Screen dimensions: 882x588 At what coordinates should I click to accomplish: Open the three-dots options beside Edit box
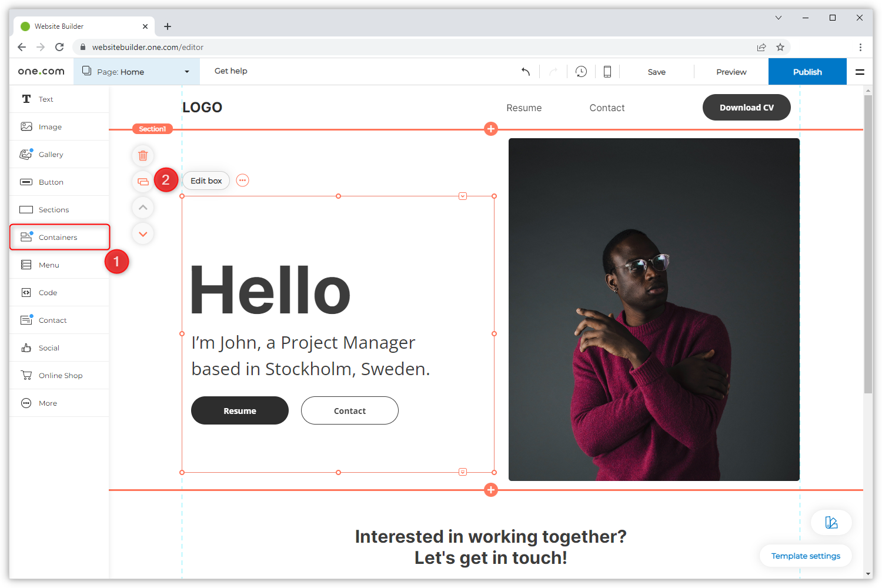point(242,181)
